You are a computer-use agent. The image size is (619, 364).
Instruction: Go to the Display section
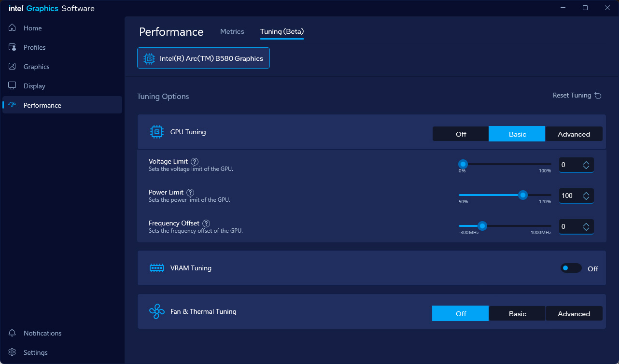(x=62, y=86)
